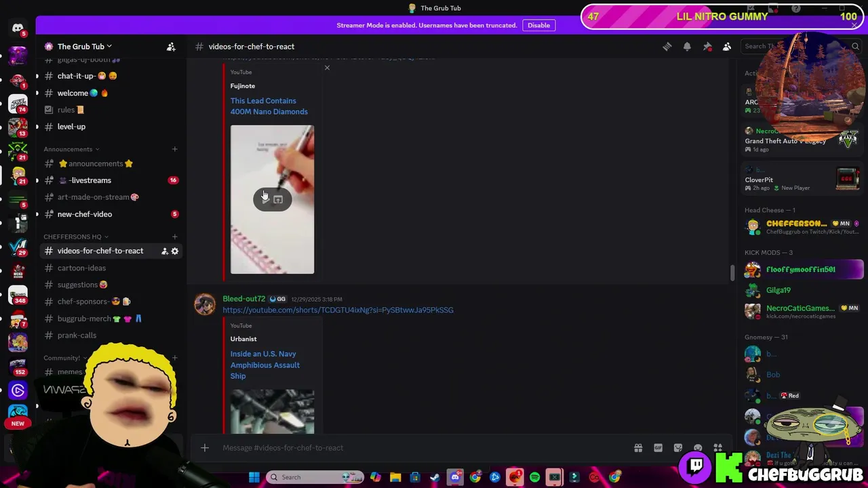Open the GIF picker icon
Screen dimensions: 868x488
click(658, 448)
